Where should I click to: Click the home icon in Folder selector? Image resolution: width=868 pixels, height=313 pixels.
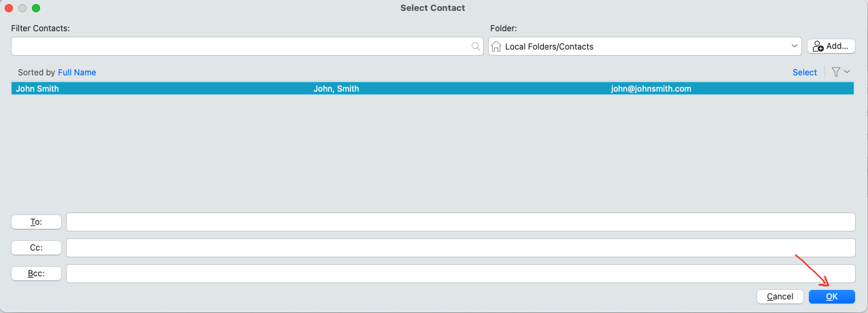pyautogui.click(x=496, y=46)
